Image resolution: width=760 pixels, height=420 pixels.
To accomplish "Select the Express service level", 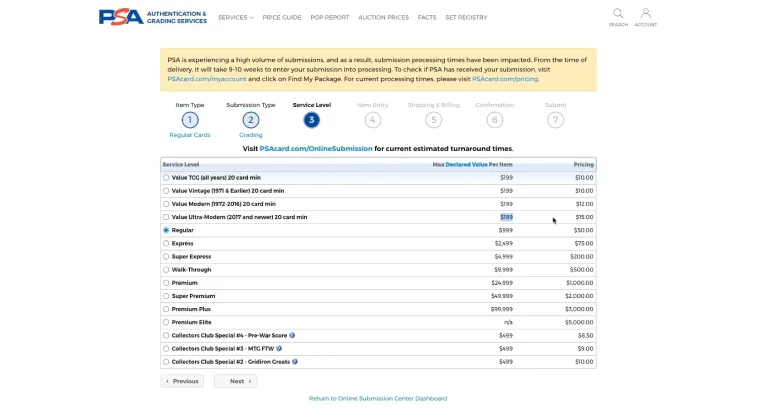I will click(x=166, y=243).
